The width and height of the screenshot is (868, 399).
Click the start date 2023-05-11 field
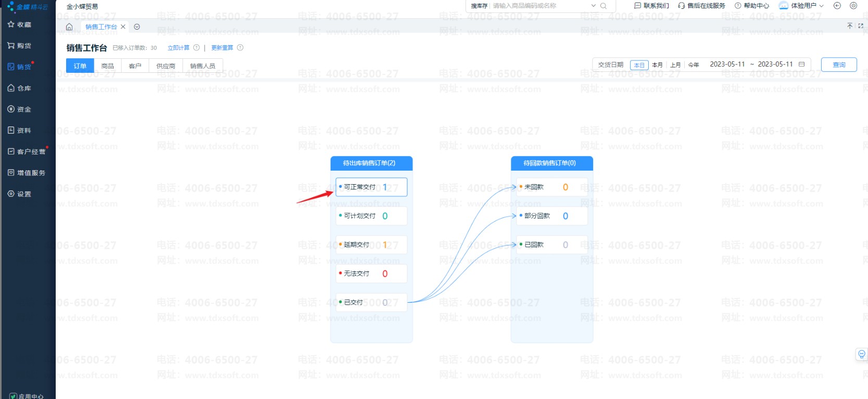click(727, 65)
